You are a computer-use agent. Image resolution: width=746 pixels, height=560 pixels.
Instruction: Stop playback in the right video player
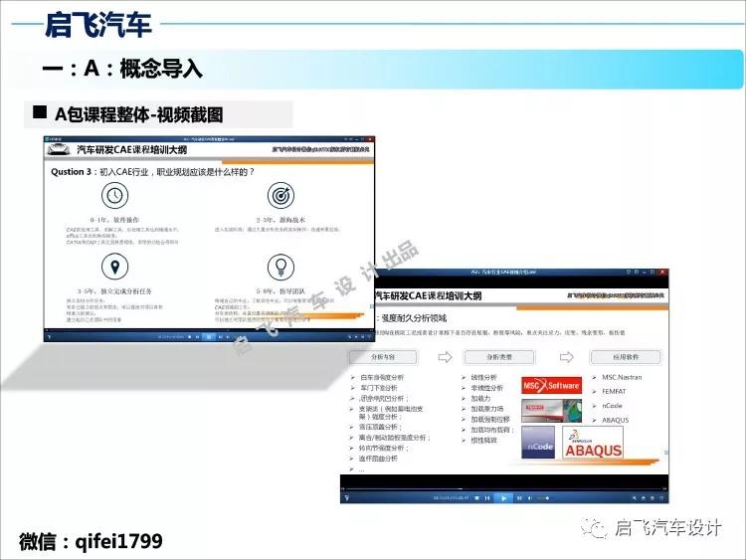point(476,498)
